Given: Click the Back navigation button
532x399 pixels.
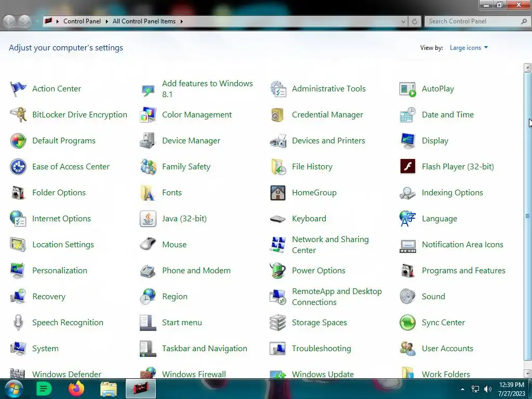Looking at the screenshot, I should [9, 21].
